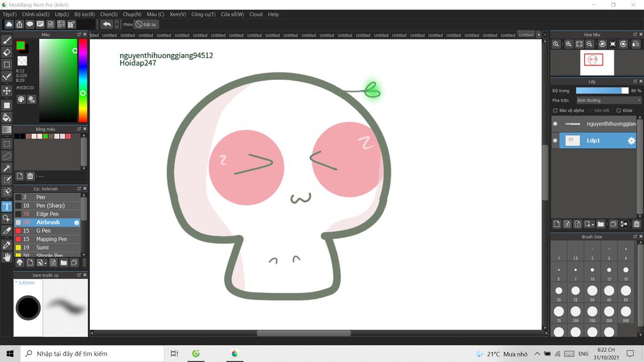Zoom in using the navigator magnifier plus
644x362 pixels.
pos(569,44)
